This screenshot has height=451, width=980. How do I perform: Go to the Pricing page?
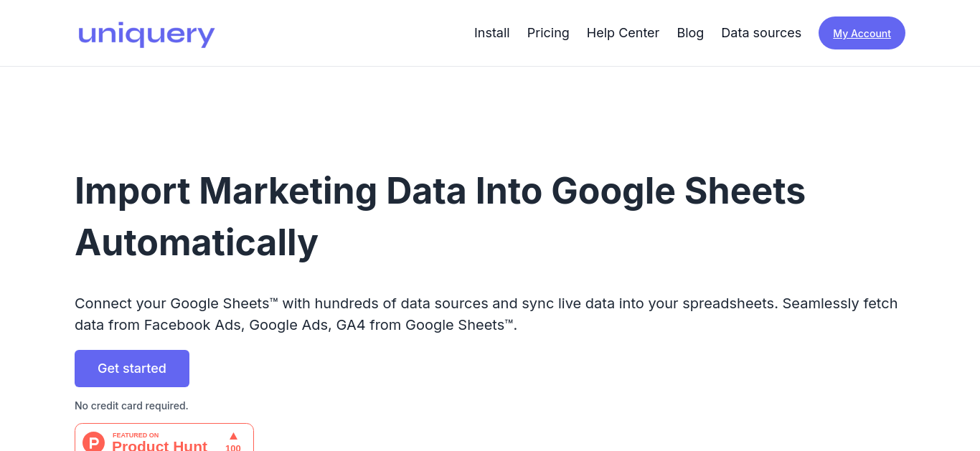[x=548, y=33]
